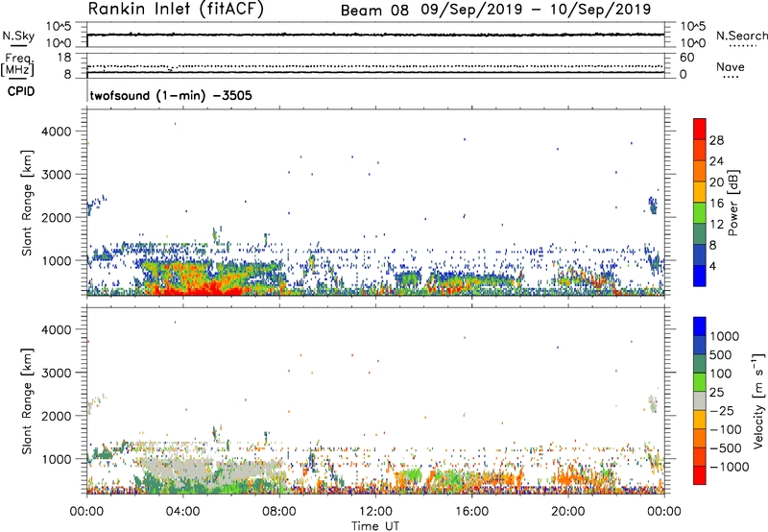Click the 'Rankin Inlet (fitACF)' title

click(176, 10)
